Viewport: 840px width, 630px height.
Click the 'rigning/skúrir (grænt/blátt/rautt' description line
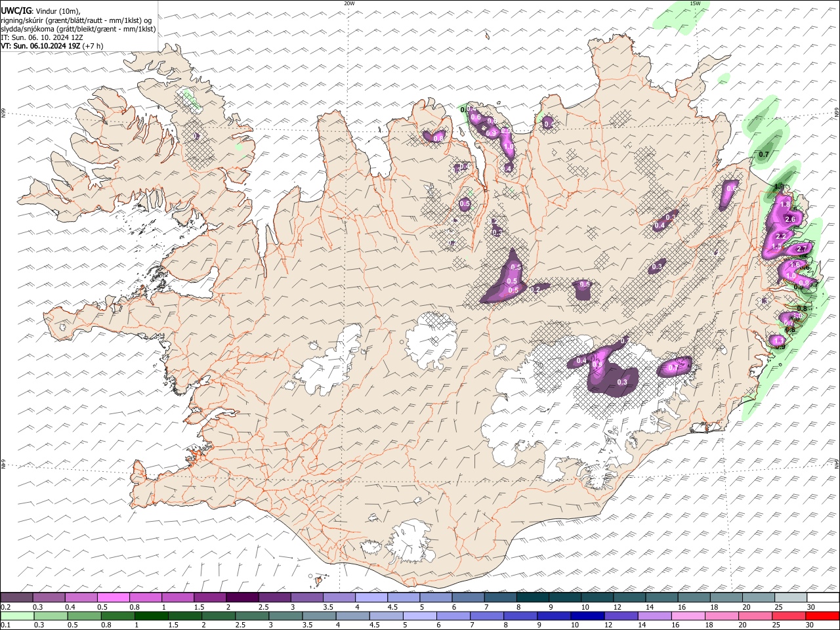pyautogui.click(x=77, y=20)
